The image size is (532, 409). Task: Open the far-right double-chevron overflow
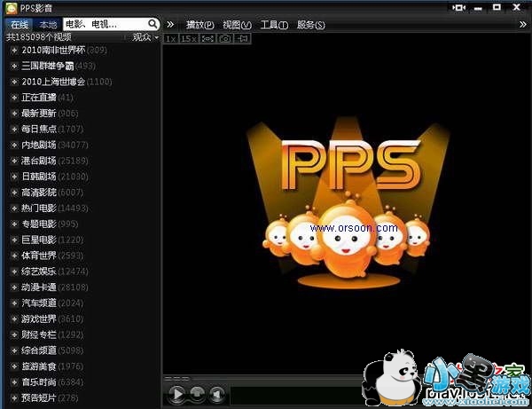pos(523,25)
